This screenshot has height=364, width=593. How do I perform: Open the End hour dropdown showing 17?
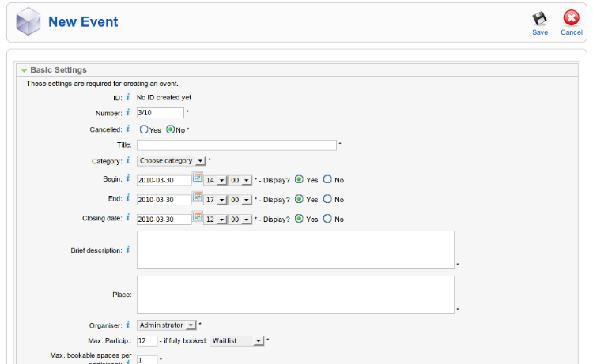(x=215, y=200)
